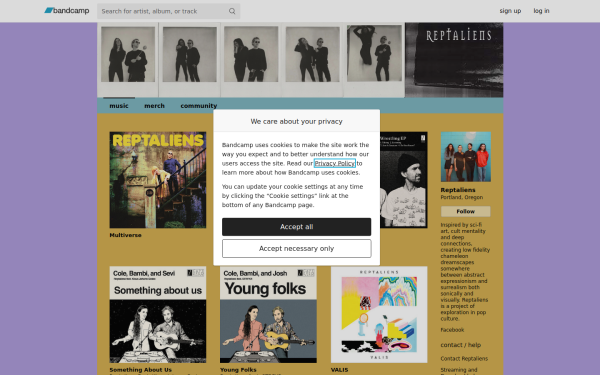Click the Reptaliens banner header image
Image resolution: width=600 pixels, height=375 pixels.
click(300, 60)
